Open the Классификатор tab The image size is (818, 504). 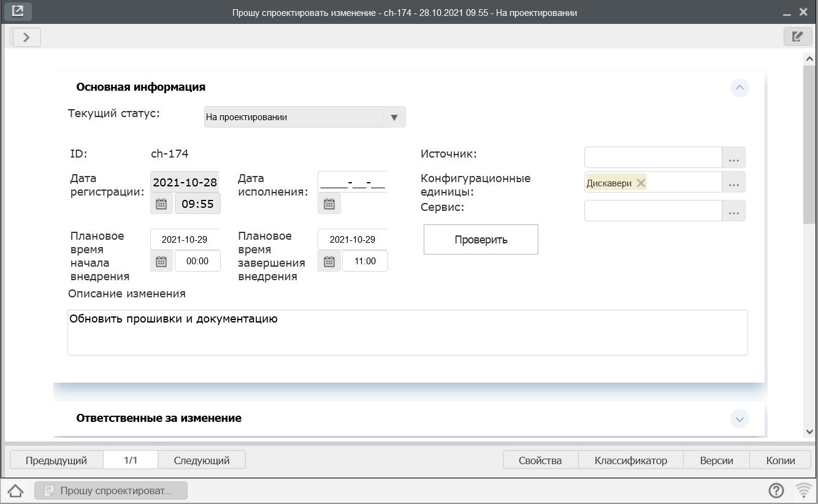pyautogui.click(x=631, y=460)
